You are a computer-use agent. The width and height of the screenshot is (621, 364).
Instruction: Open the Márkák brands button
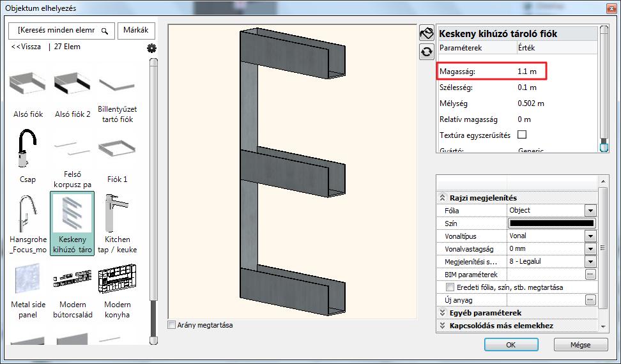136,31
